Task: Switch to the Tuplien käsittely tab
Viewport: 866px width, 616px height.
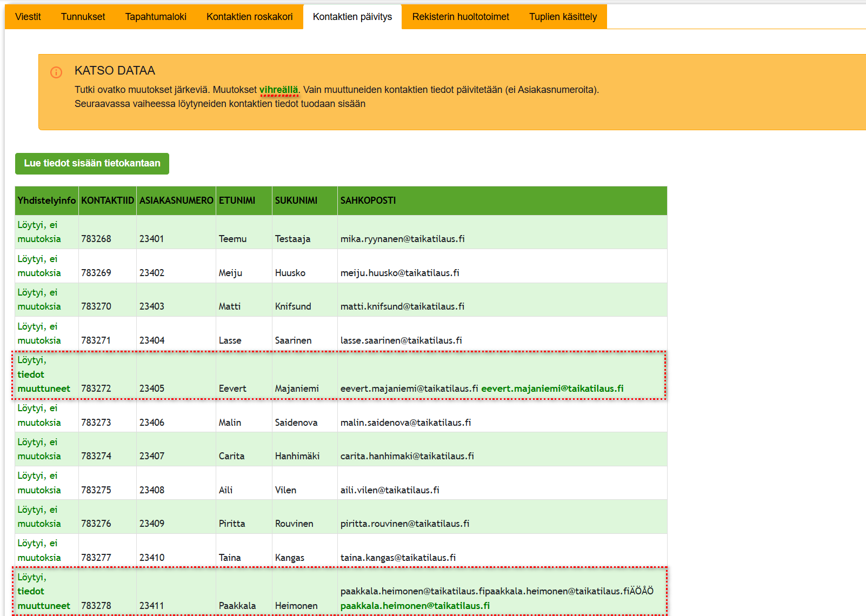Action: (x=563, y=17)
